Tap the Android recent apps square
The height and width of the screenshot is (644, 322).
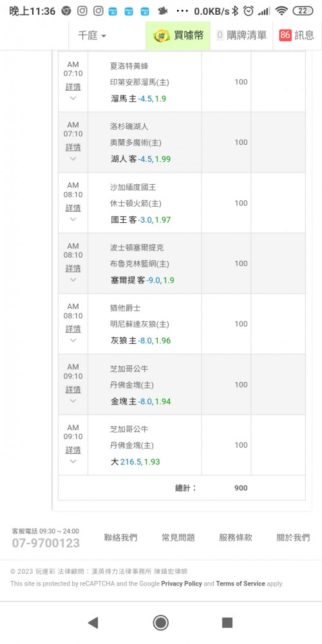pyautogui.click(x=227, y=623)
